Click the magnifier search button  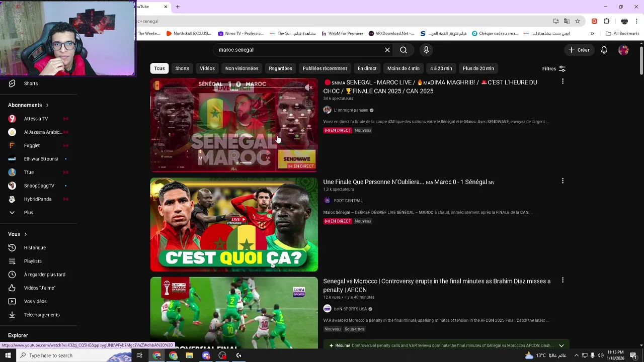pos(404,50)
